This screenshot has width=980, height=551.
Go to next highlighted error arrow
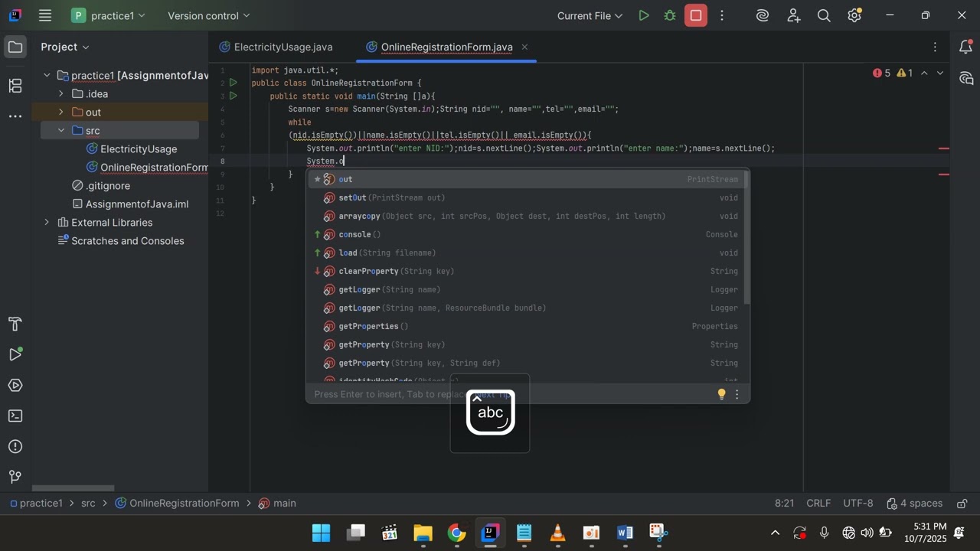[x=940, y=73]
